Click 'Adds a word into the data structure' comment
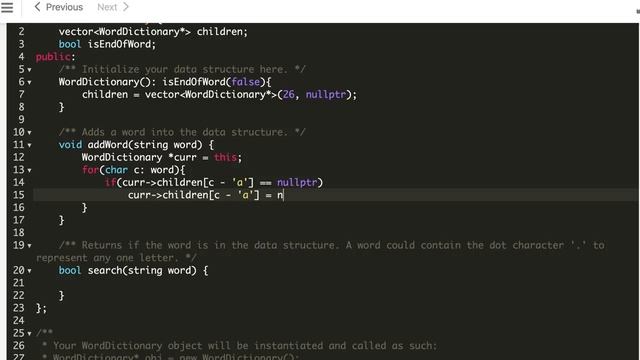 [182, 132]
